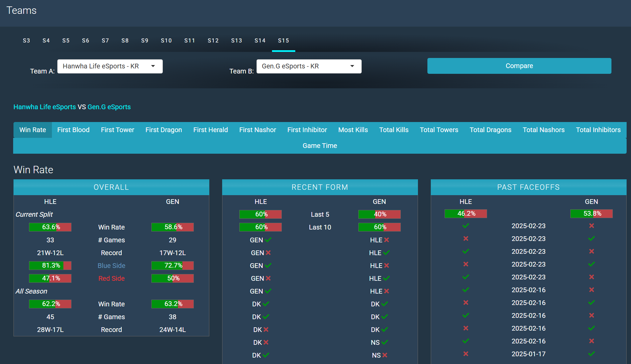631x364 pixels.
Task: Click GEN record 24W-14L text
Action: [173, 330]
